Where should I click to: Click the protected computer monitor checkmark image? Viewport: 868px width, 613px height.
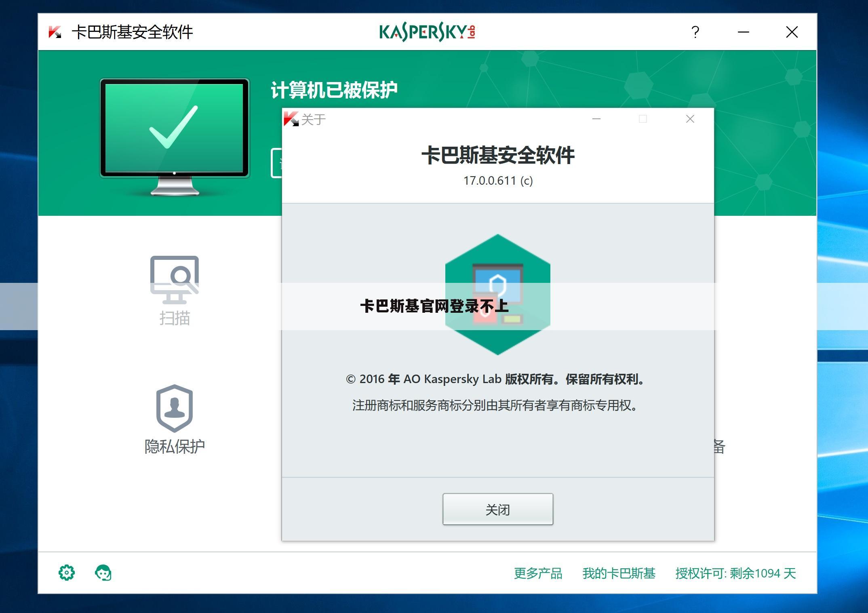[x=175, y=137]
